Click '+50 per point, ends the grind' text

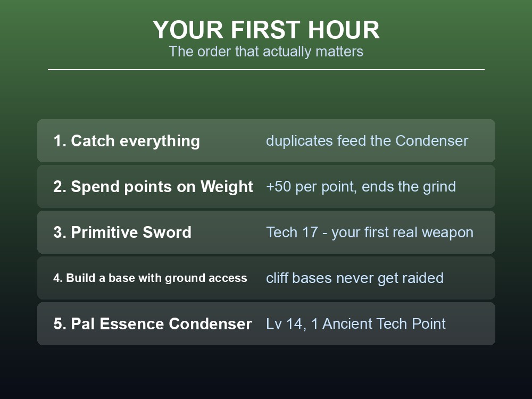coord(361,187)
